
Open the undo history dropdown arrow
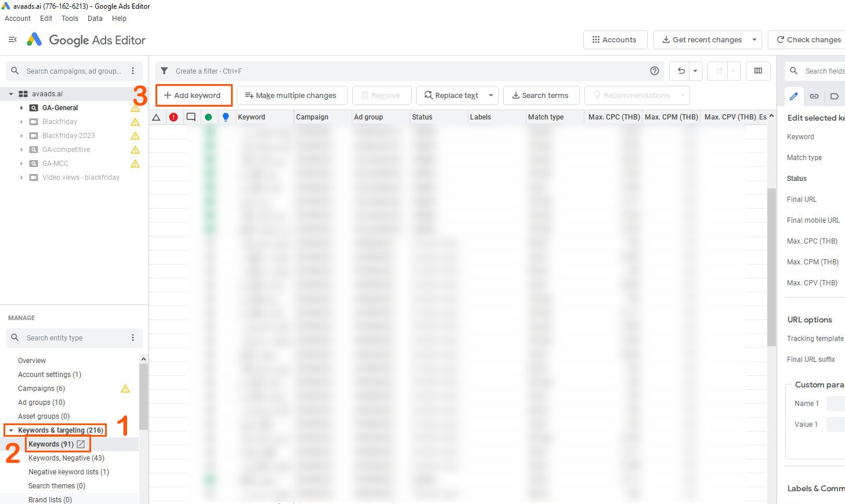pos(695,71)
